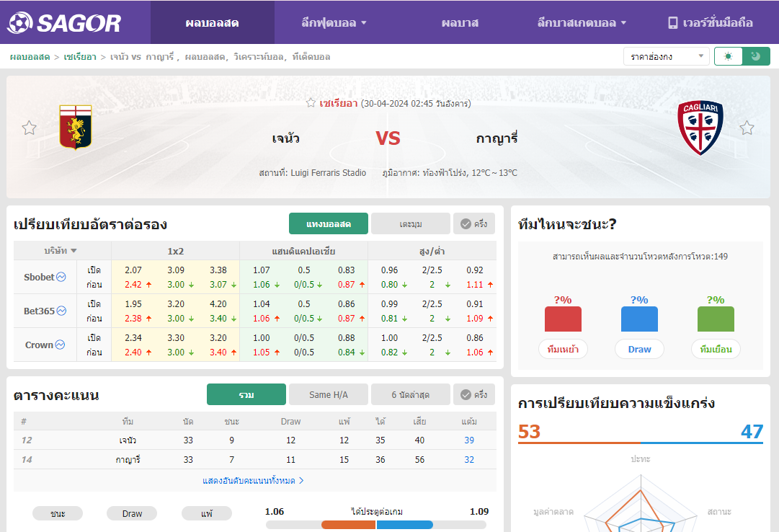Switch to dark mode moon toggle
The image size is (779, 532).
click(x=756, y=56)
